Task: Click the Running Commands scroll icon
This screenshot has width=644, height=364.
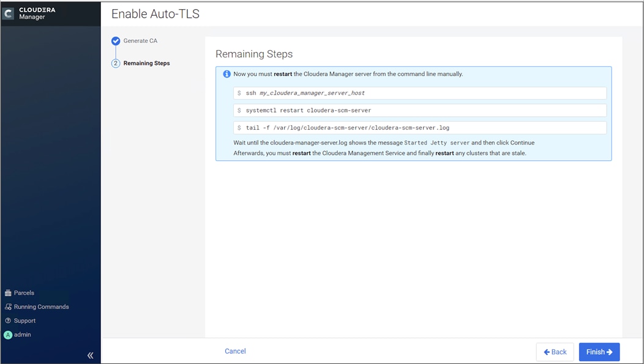Action: pyautogui.click(x=8, y=307)
